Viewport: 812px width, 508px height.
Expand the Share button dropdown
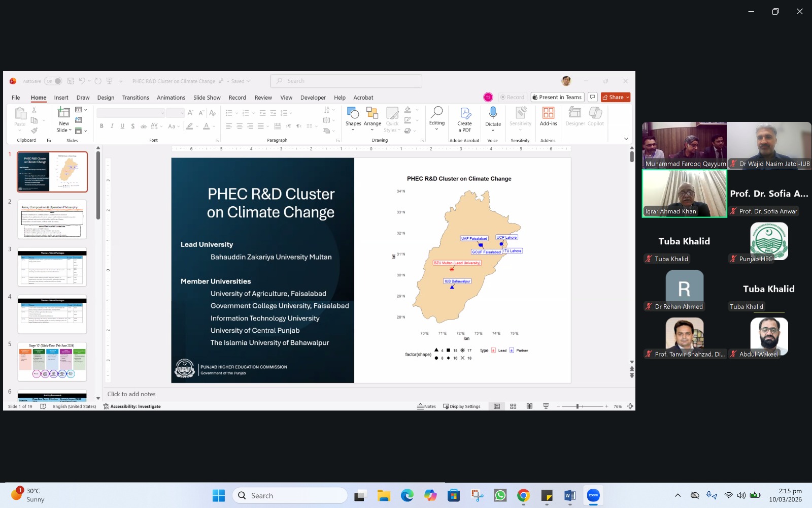click(x=628, y=98)
